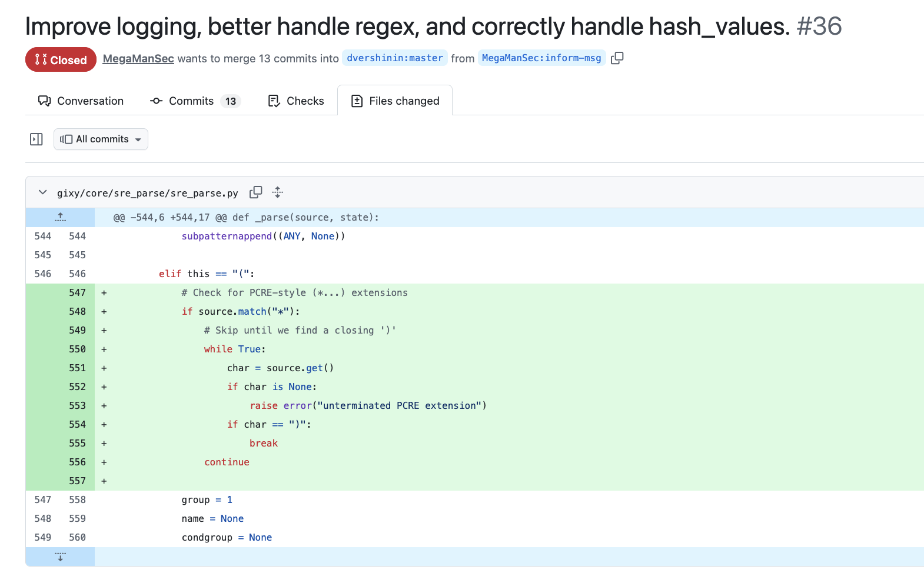
Task: Open the Commits tab
Action: (195, 101)
